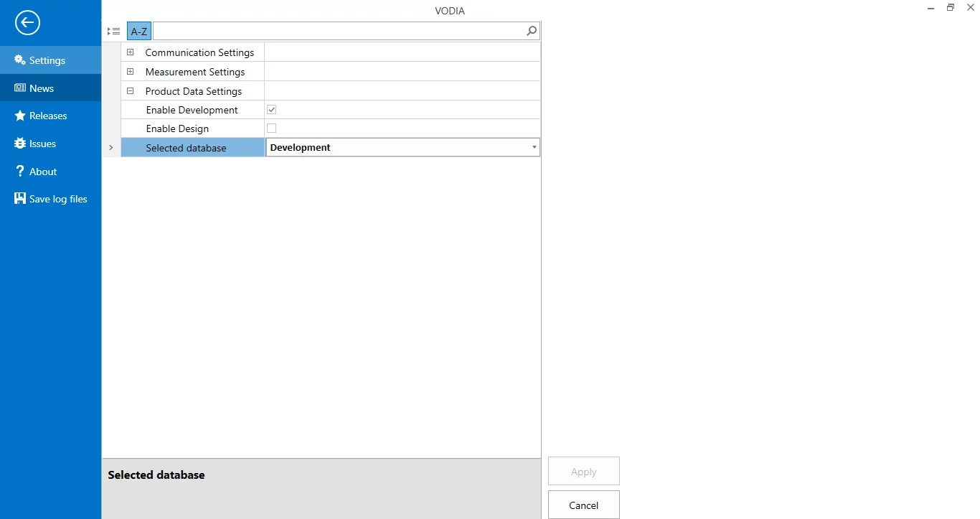Expand the Communication Settings group

pyautogui.click(x=130, y=52)
